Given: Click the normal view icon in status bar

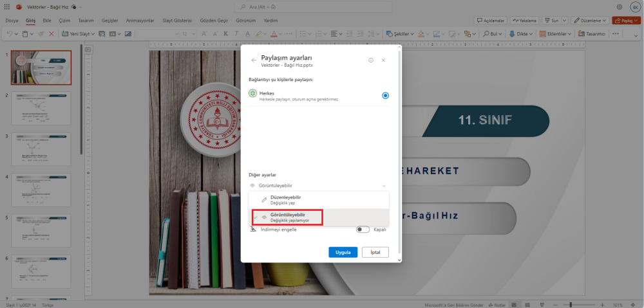Looking at the screenshot, I should (514, 305).
